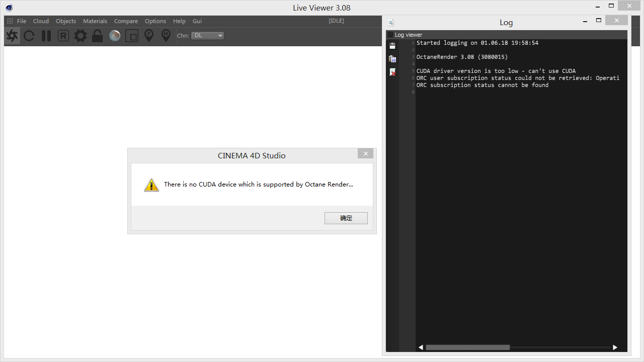
Task: Click the [IDLE] status text
Action: [336, 21]
